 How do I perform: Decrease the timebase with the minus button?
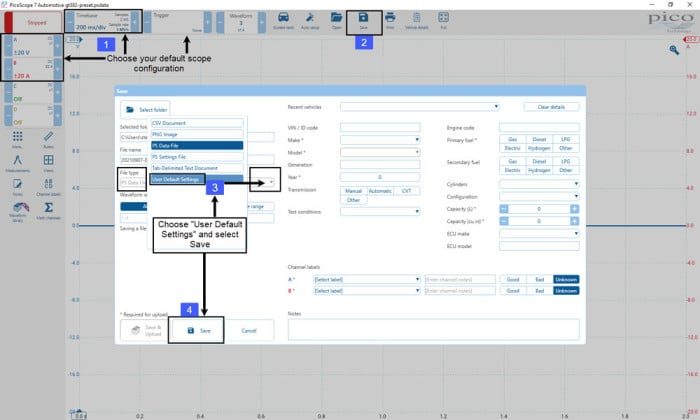click(x=70, y=21)
